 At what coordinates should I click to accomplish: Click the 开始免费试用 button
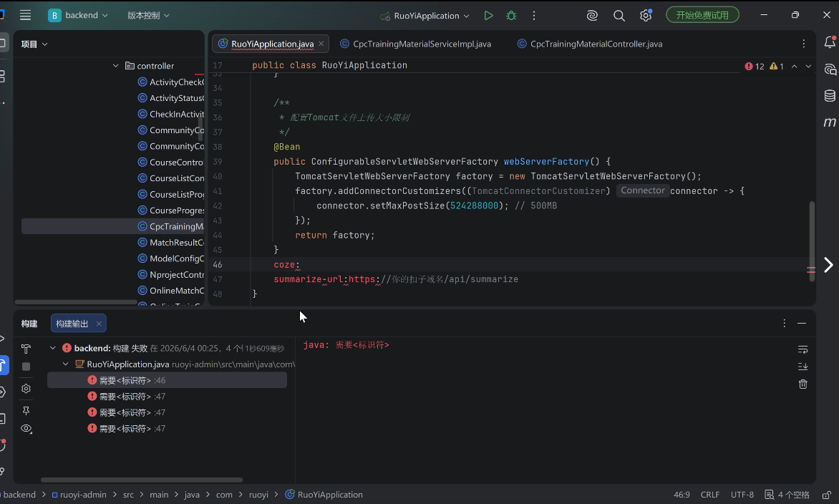pyautogui.click(x=702, y=15)
